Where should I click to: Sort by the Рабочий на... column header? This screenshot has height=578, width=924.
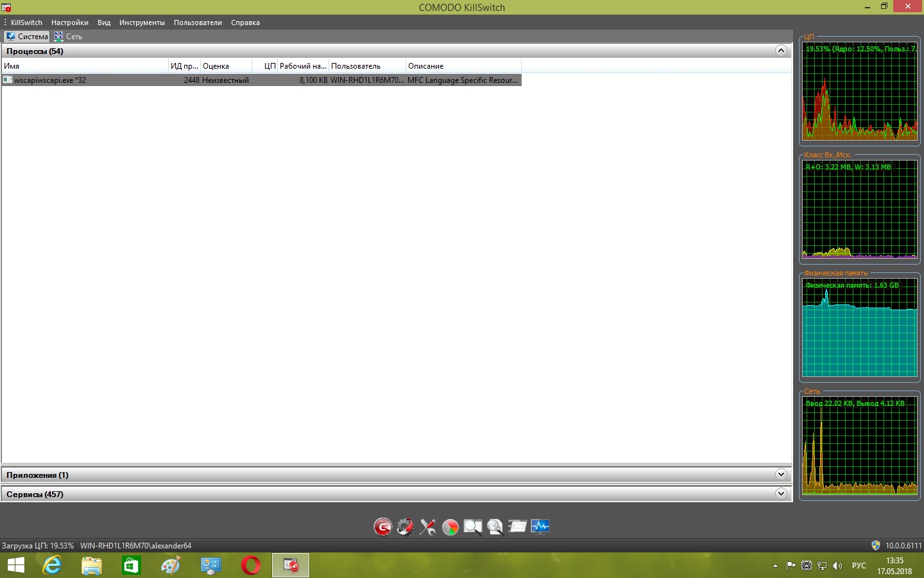(x=303, y=66)
